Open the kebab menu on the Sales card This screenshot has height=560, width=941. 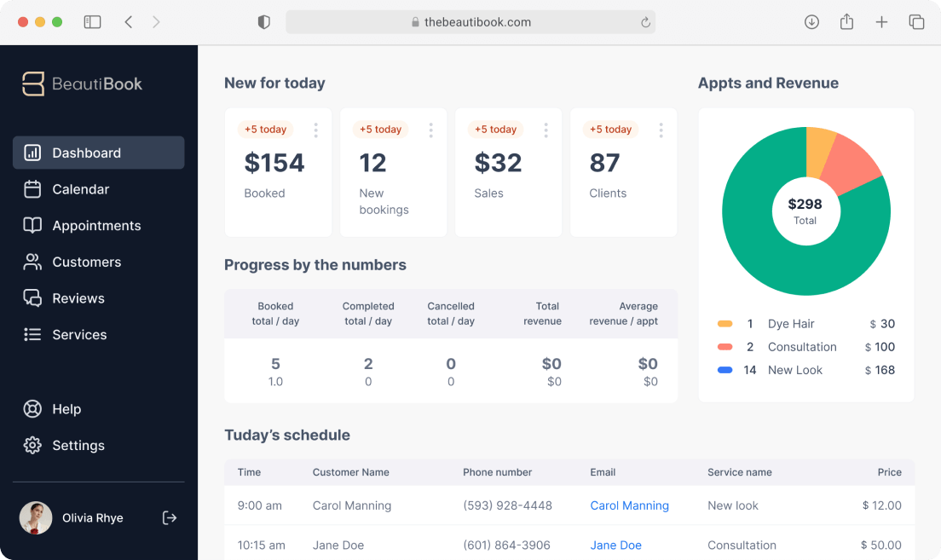click(546, 130)
